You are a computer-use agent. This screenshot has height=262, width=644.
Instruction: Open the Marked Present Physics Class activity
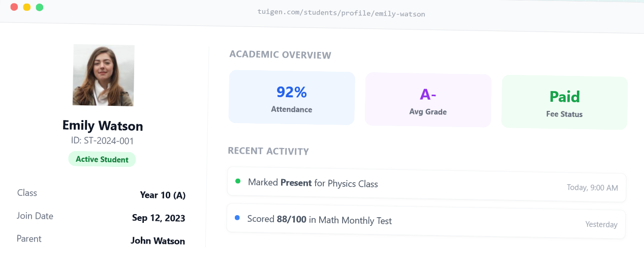[x=313, y=183]
